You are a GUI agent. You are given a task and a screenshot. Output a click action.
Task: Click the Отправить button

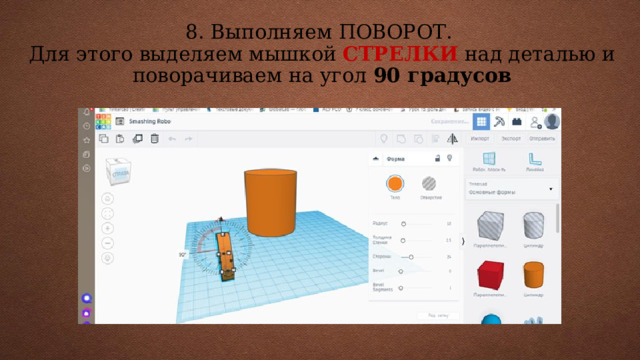coord(542,139)
